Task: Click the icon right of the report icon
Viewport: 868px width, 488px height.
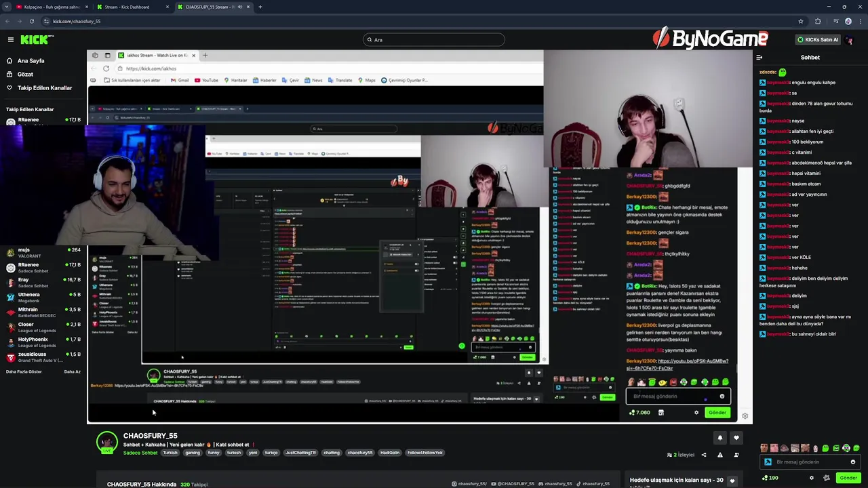Action: [736, 455]
